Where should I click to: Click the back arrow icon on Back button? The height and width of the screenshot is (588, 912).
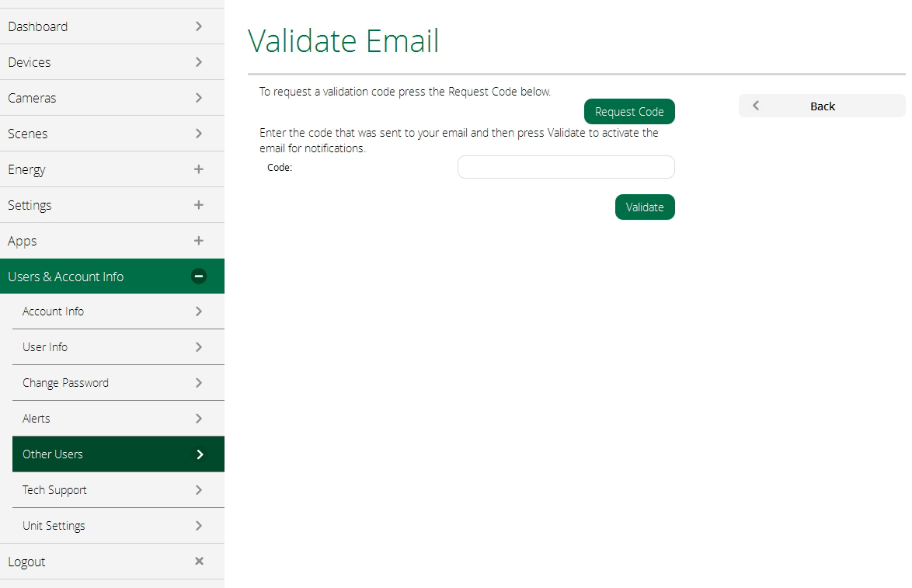756,106
